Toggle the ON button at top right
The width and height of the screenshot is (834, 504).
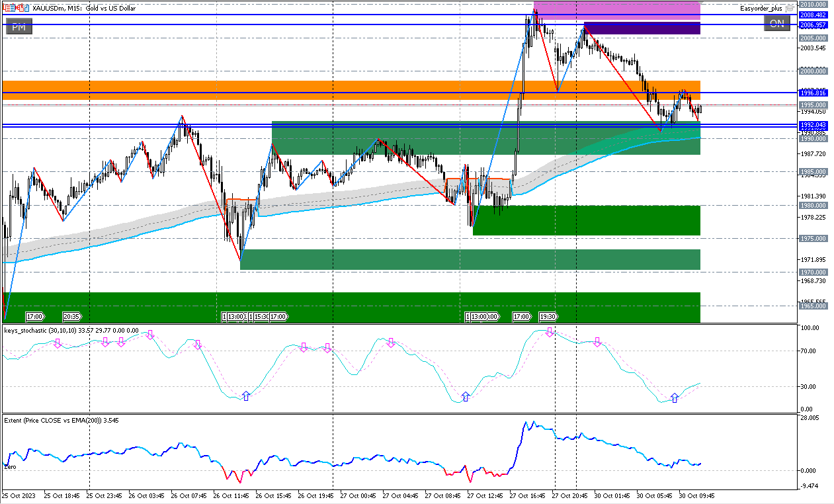(x=776, y=24)
